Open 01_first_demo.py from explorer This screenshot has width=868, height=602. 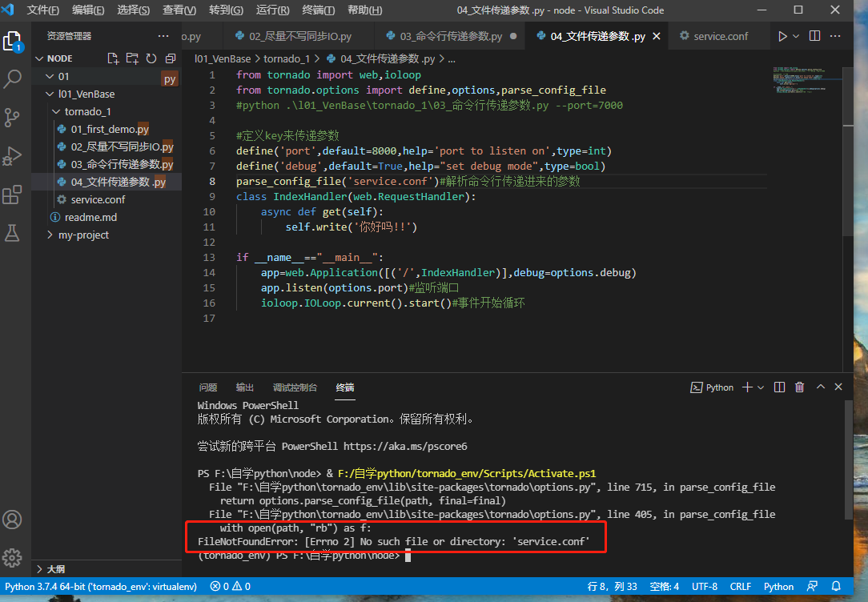106,130
